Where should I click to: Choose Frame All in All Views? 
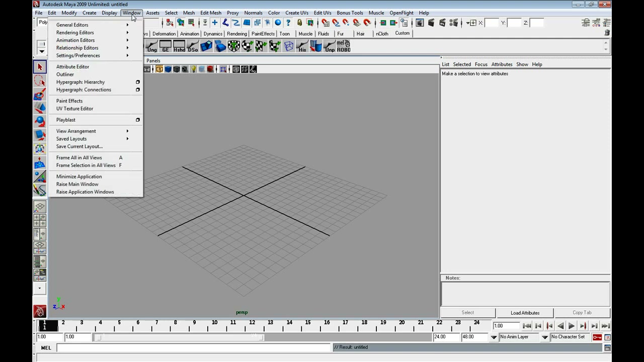click(x=79, y=158)
